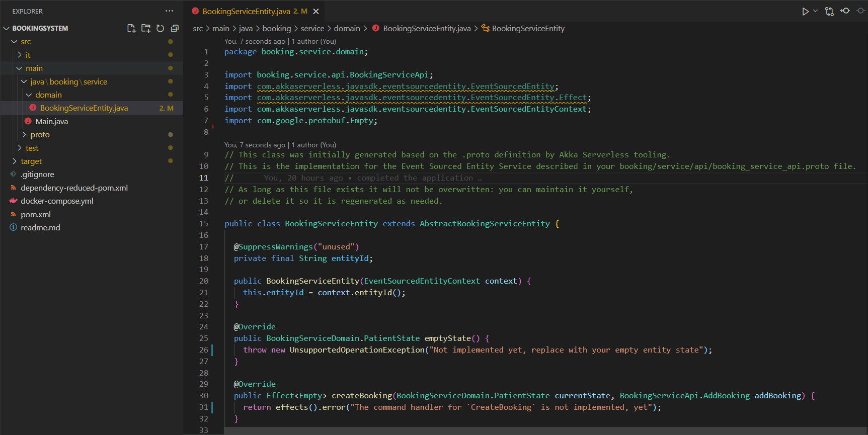
Task: Click the deleted-line marker near line 7
Action: pyautogui.click(x=213, y=127)
